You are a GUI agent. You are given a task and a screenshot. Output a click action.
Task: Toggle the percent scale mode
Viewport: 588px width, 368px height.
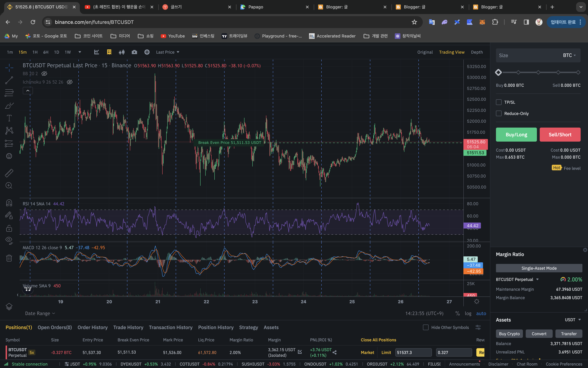coord(457,314)
